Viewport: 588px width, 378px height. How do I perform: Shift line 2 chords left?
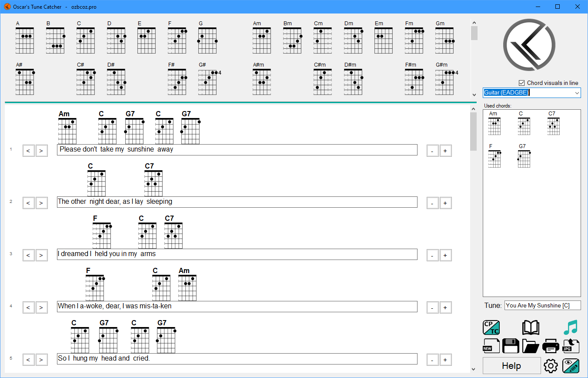coord(28,203)
